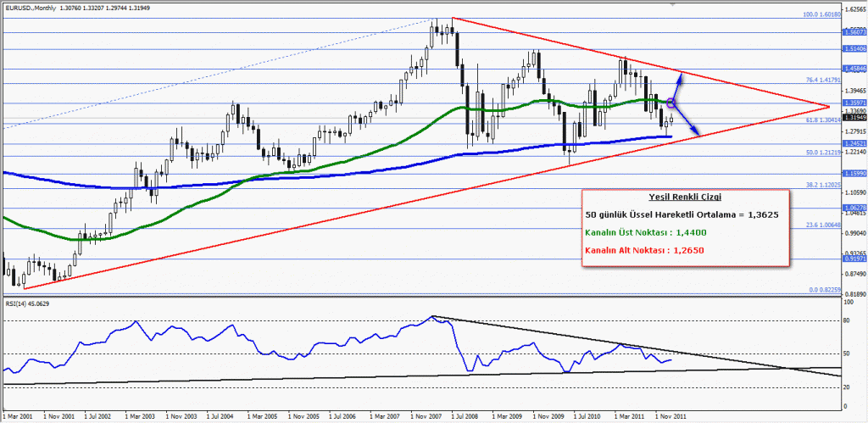The height and width of the screenshot is (423, 868).
Task: Click the 1 Nov 2001 date label
Action: pyautogui.click(x=58, y=415)
